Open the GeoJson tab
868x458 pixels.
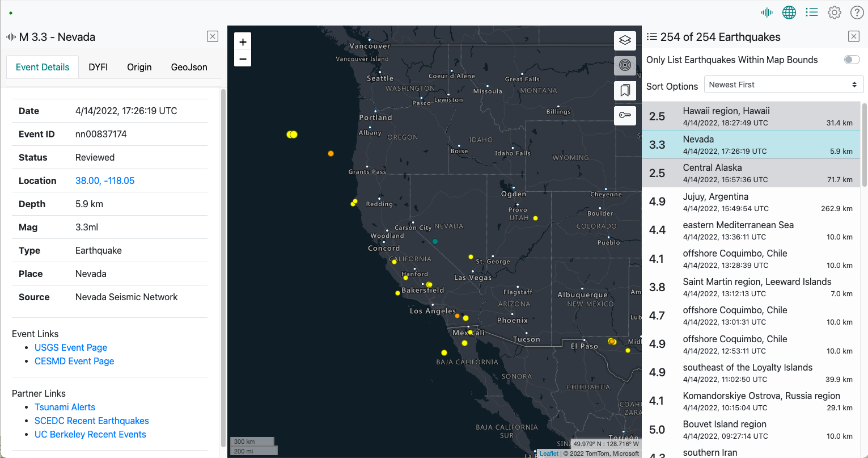[189, 67]
